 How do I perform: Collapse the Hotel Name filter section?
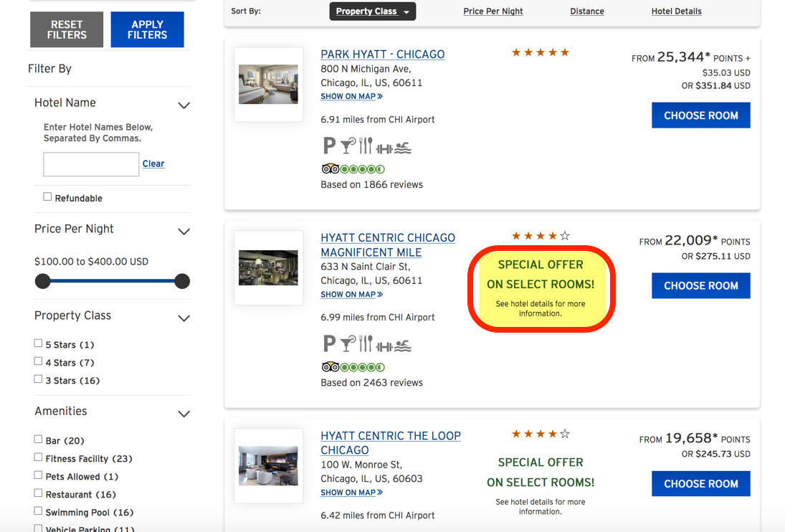184,105
